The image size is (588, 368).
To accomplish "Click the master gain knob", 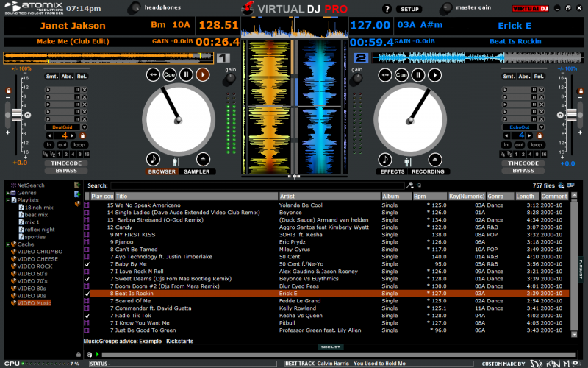I will [x=445, y=8].
